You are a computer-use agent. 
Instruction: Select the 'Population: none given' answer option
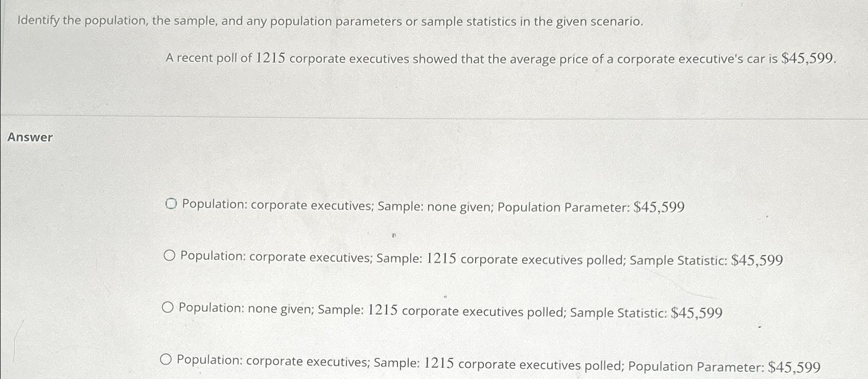pos(167,307)
